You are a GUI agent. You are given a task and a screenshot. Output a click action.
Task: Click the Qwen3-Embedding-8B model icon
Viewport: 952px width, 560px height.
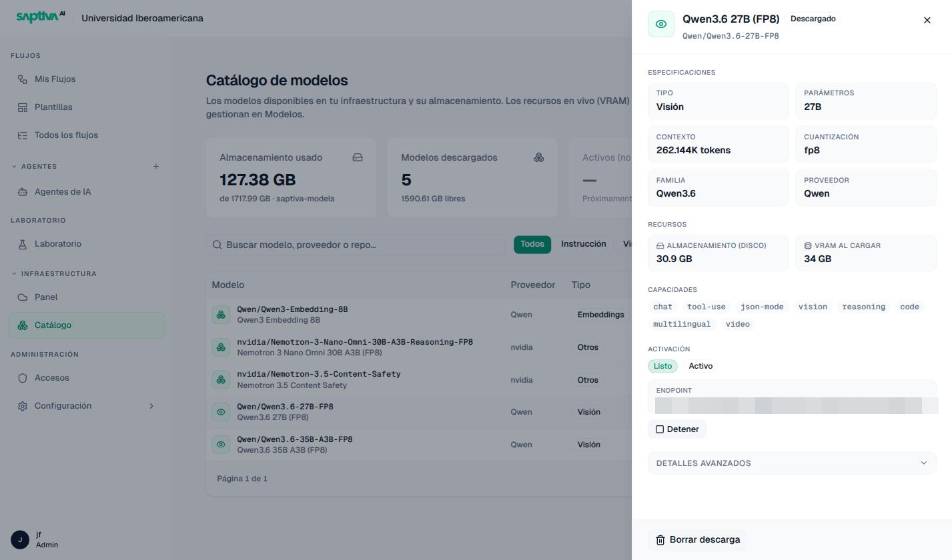pos(221,315)
